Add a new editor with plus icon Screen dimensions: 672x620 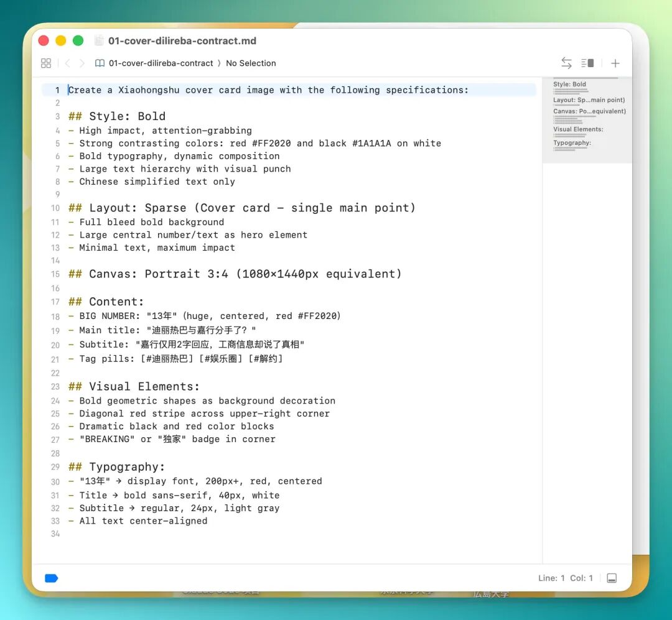(x=615, y=63)
